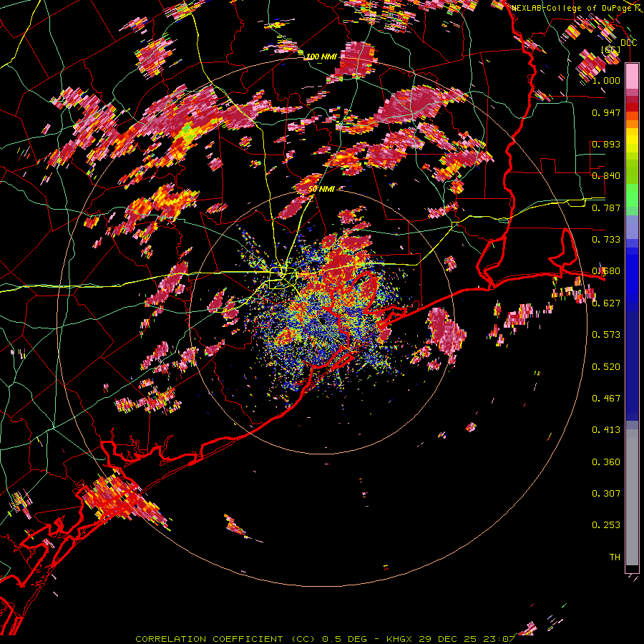Pick the light pink top segment of color bar
Image resolution: width=644 pixels, height=644 pixels.
(632, 76)
